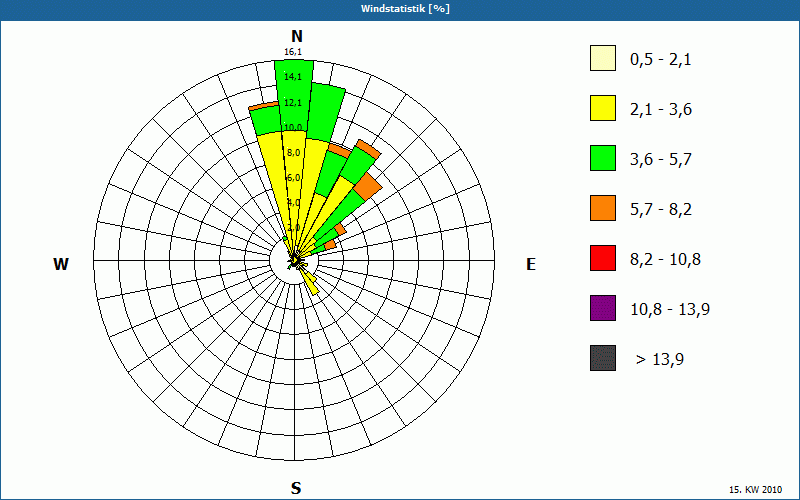Image resolution: width=800 pixels, height=500 pixels.
Task: Click the 12,1 axis value
Action: point(293,103)
